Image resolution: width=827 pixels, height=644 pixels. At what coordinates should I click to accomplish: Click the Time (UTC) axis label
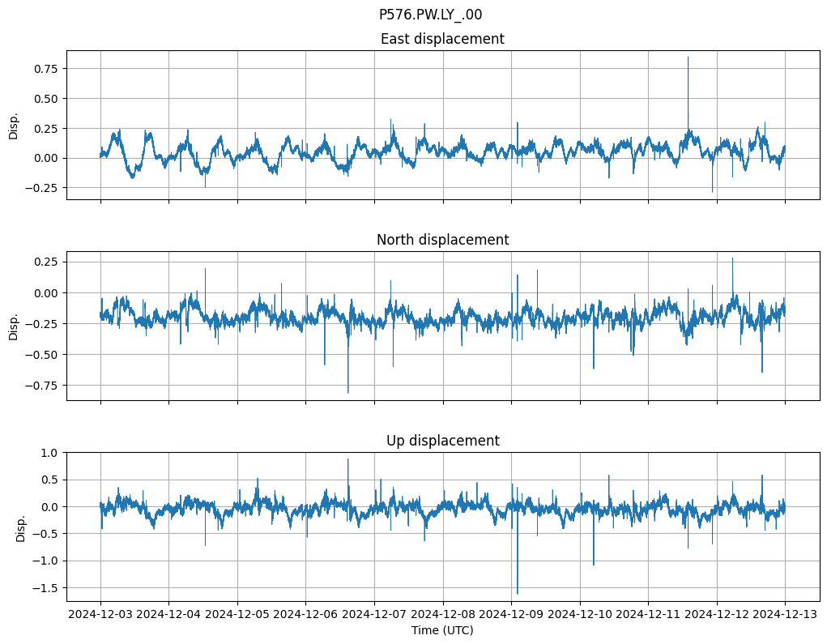(x=442, y=629)
